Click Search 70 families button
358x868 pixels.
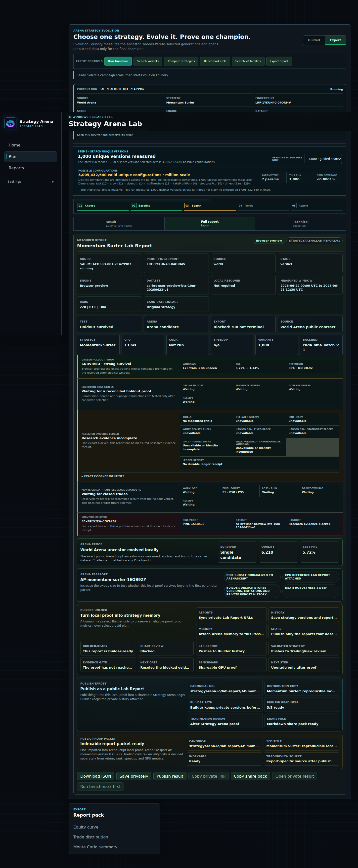[x=248, y=61]
